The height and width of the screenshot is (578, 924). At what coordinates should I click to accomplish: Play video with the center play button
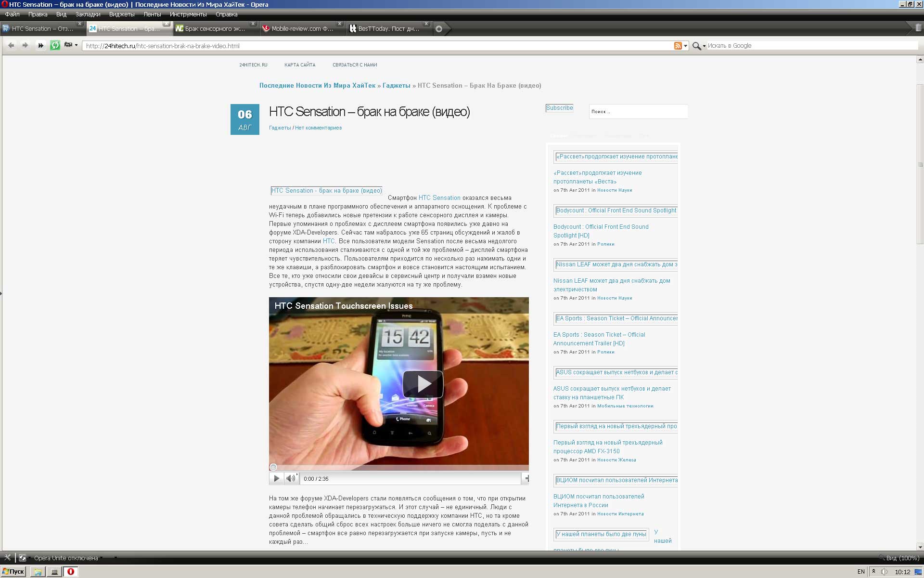(423, 384)
